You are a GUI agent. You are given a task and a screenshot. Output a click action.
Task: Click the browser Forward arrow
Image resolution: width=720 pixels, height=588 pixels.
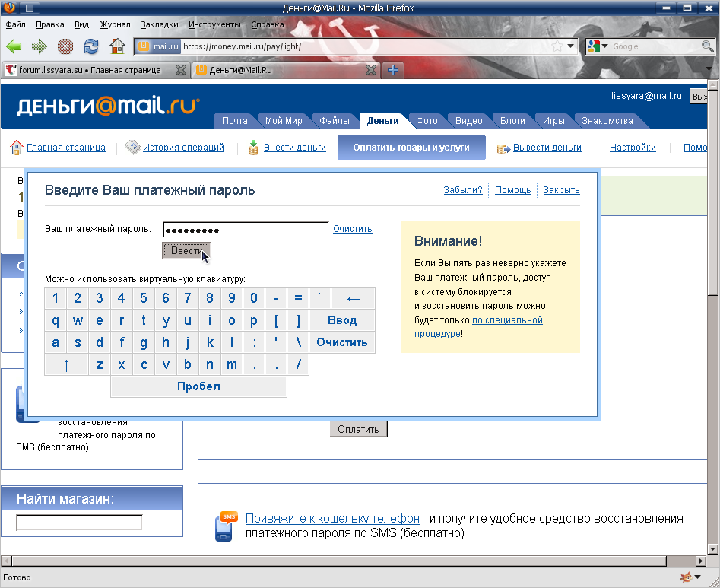tap(40, 46)
